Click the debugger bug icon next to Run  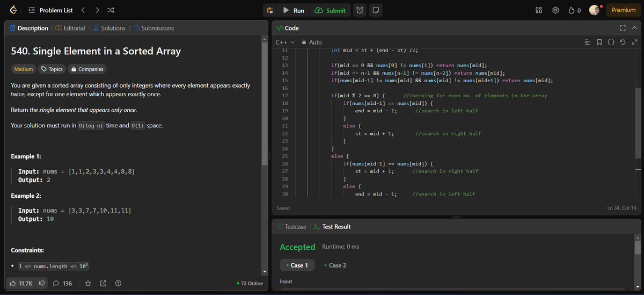270,10
